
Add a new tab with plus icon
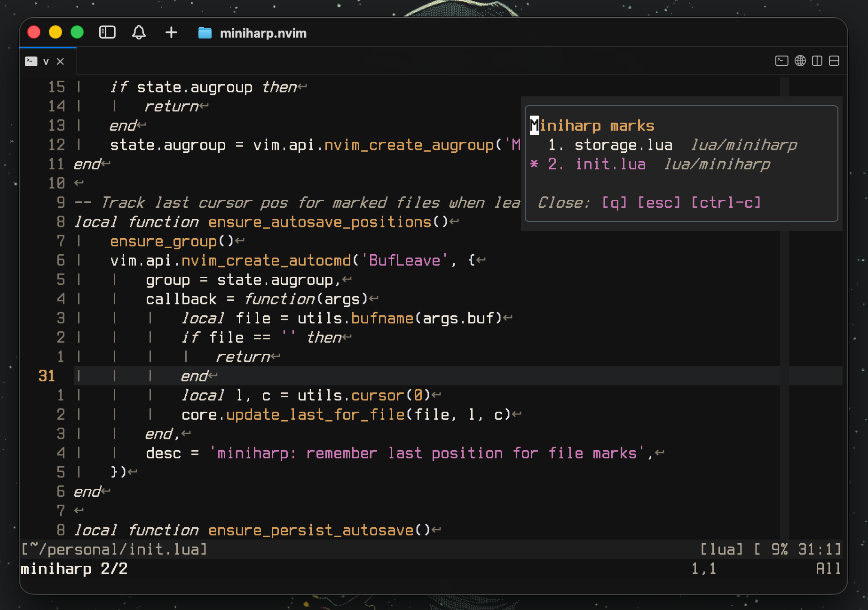pos(171,32)
